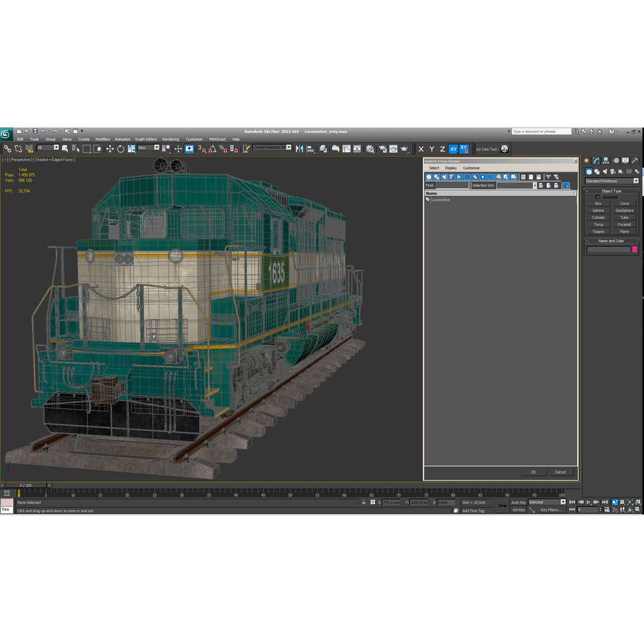Restrict to Z axis

coord(442,149)
